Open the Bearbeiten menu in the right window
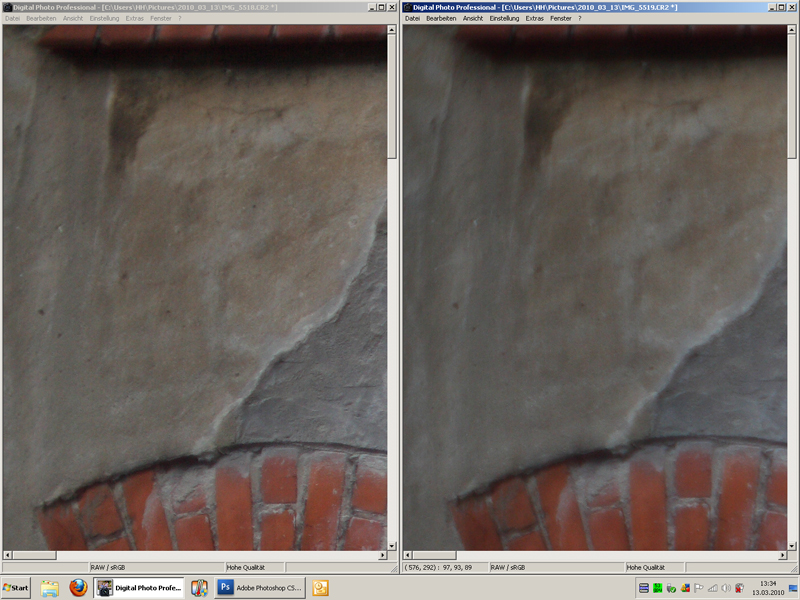This screenshot has width=800, height=600. [441, 19]
